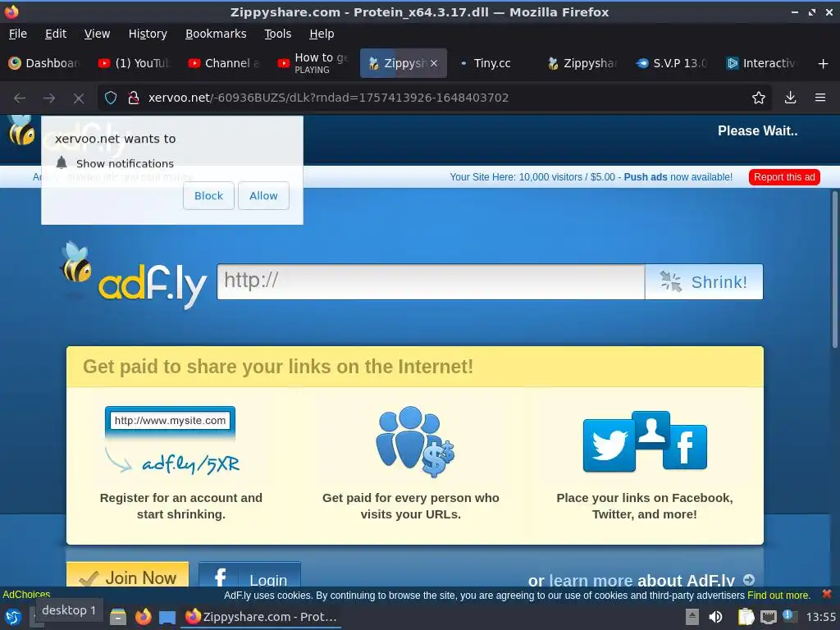The width and height of the screenshot is (840, 630).
Task: Launch file manager from taskbar
Action: pos(118,617)
